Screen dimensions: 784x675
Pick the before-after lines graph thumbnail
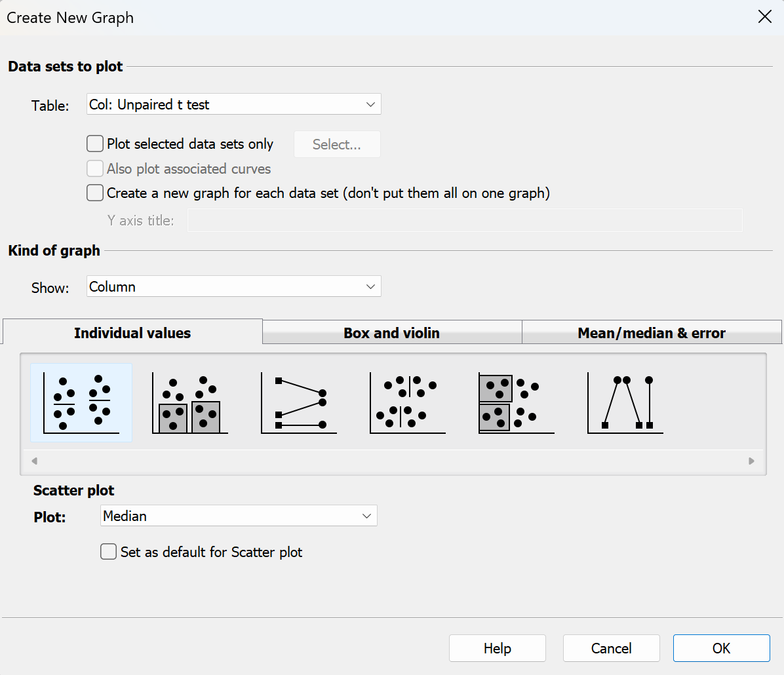[298, 402]
